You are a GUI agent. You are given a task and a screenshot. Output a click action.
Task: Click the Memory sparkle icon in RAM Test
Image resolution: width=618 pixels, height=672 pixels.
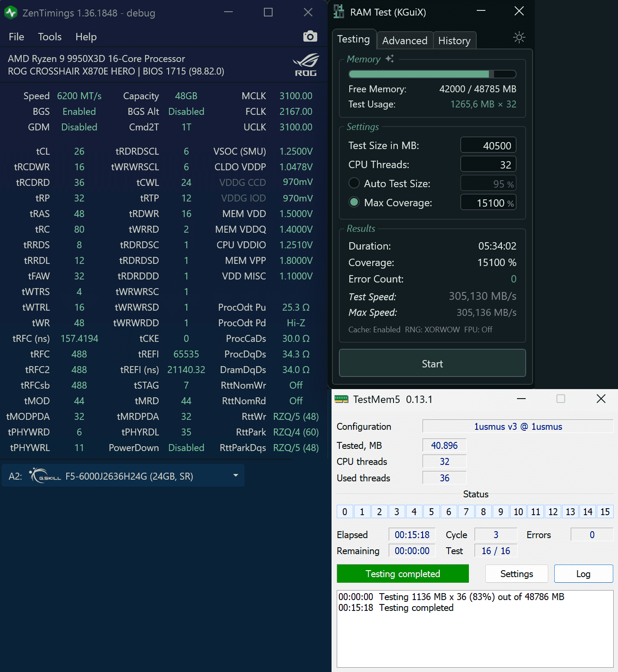pyautogui.click(x=390, y=58)
